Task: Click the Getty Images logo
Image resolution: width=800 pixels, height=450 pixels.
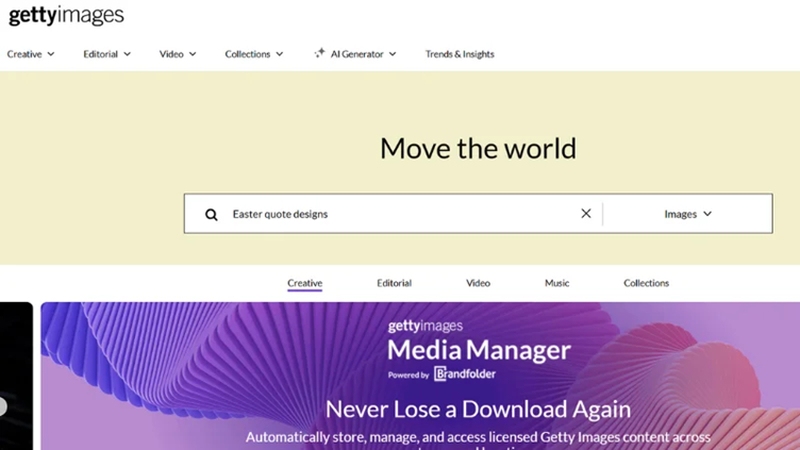Action: pos(66,15)
